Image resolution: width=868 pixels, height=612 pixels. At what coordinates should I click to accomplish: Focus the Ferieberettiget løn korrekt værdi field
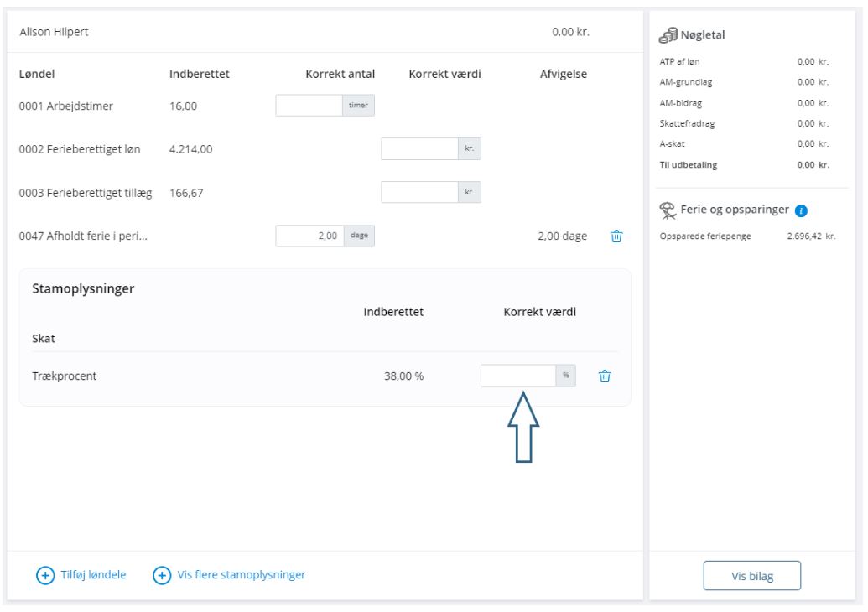tap(419, 149)
